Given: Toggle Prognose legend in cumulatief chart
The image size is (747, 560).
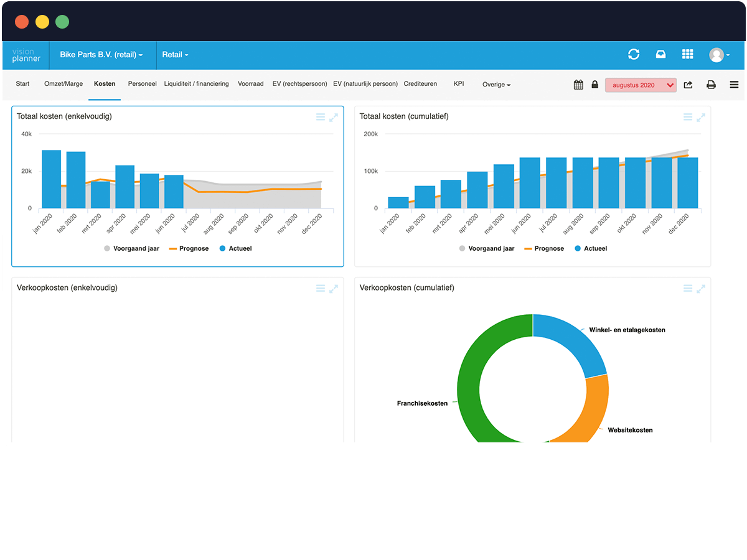Looking at the screenshot, I should click(x=544, y=248).
